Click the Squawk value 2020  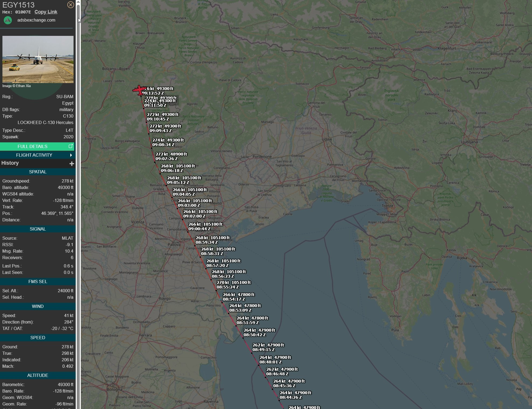point(68,137)
